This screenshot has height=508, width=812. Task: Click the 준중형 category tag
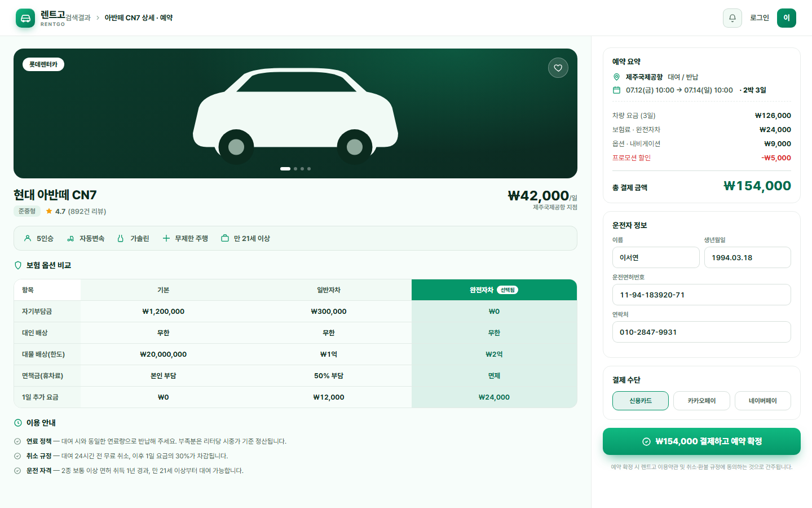point(27,211)
